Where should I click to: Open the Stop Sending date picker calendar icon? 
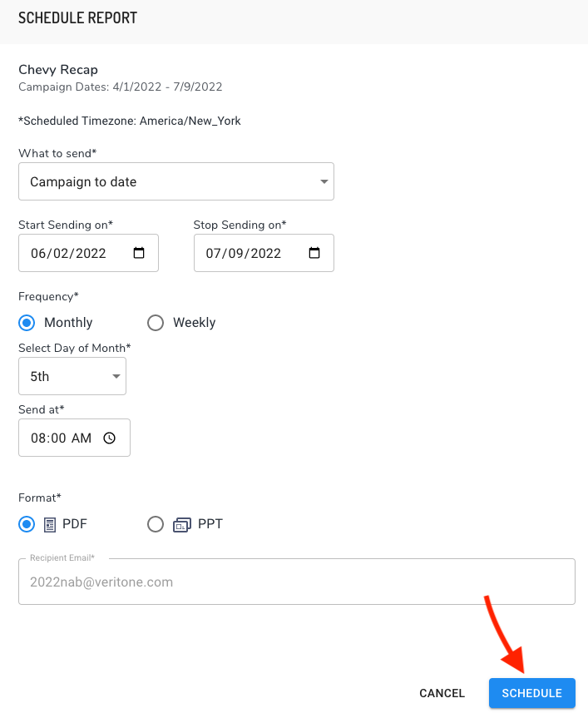(x=315, y=253)
